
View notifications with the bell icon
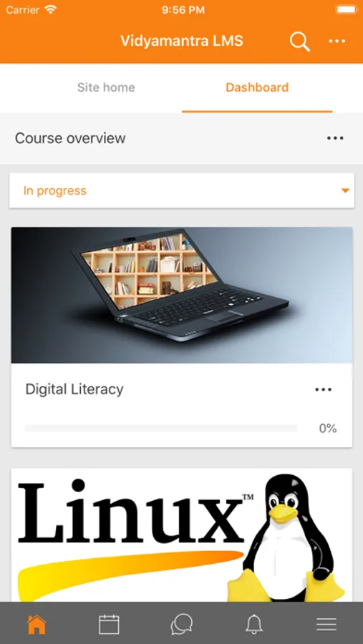point(254,624)
